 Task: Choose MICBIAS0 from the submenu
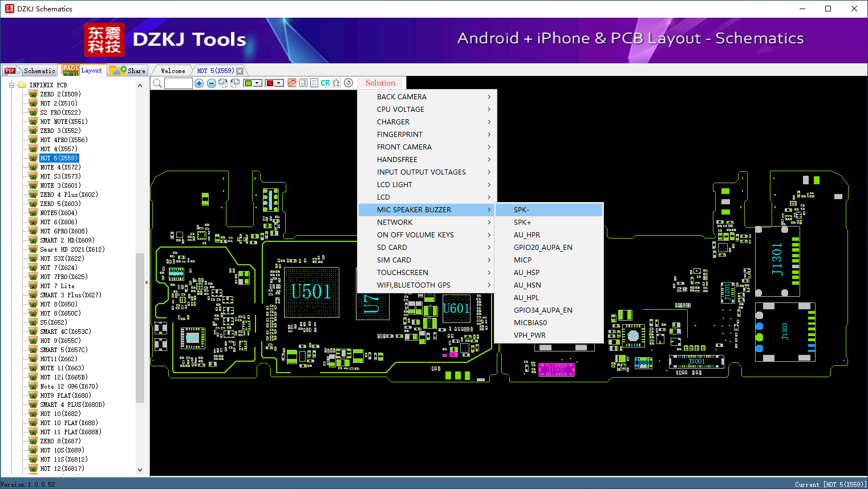coord(549,323)
